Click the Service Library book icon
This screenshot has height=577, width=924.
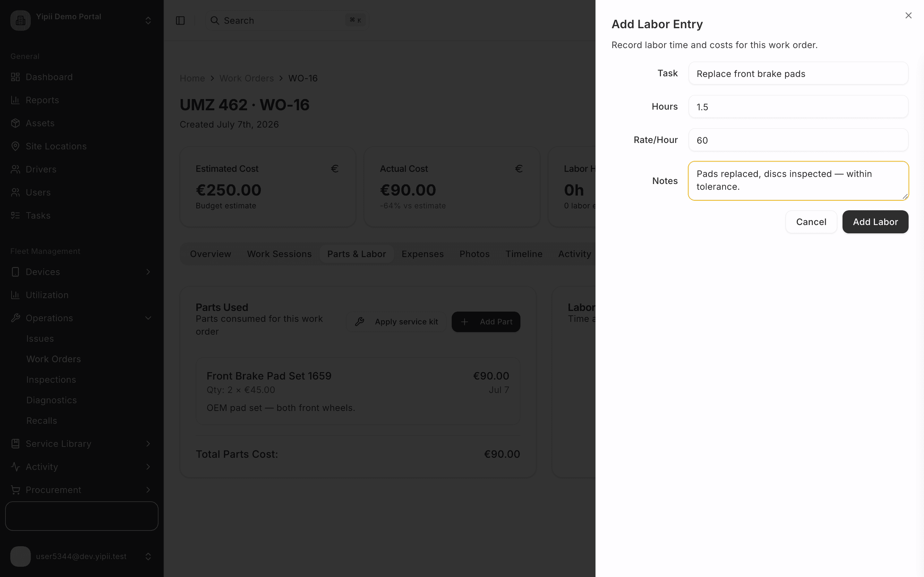click(x=15, y=443)
